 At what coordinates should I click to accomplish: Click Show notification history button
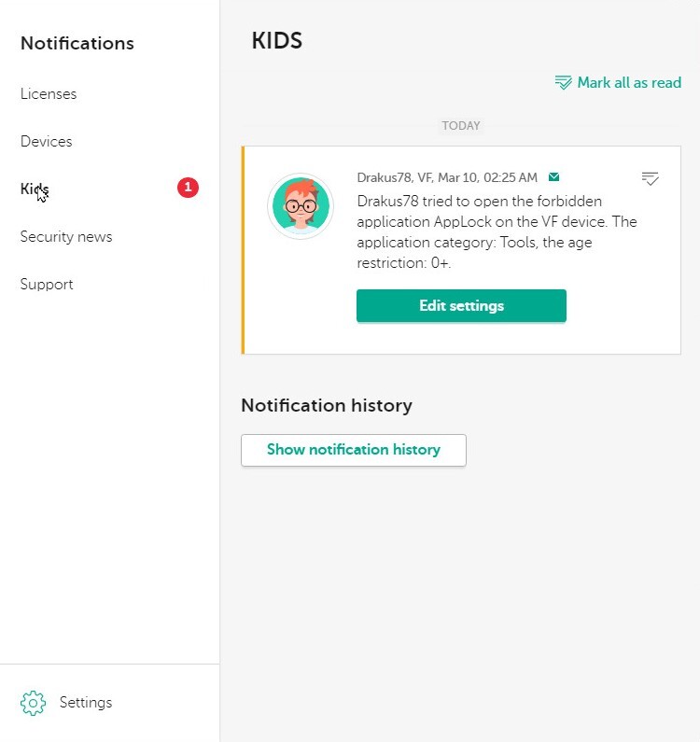(x=354, y=450)
